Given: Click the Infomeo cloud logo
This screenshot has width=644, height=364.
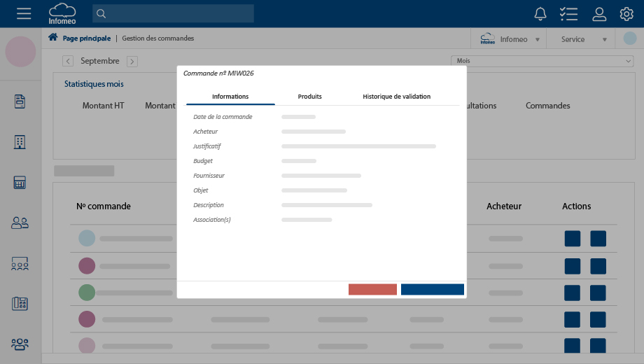Looking at the screenshot, I should (x=62, y=13).
